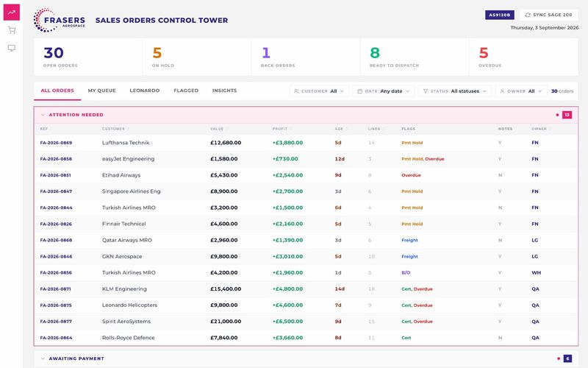Sort by the Age column header

(340, 129)
